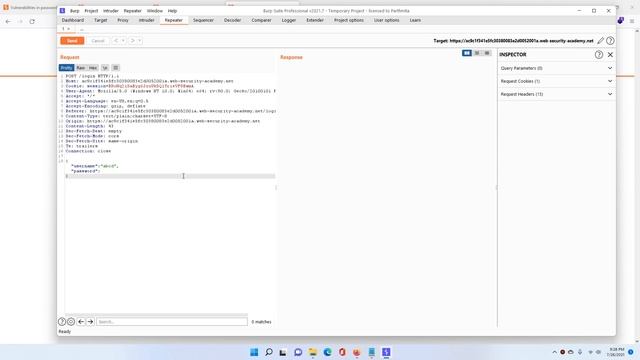Go to next request with forward arrow

point(132,41)
